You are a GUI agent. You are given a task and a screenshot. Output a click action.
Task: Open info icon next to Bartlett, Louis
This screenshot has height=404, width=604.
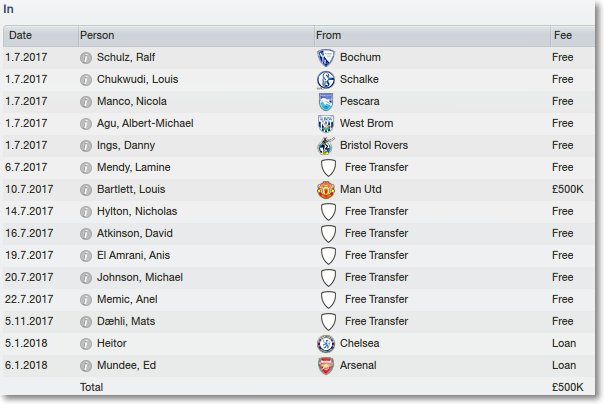[86, 190]
